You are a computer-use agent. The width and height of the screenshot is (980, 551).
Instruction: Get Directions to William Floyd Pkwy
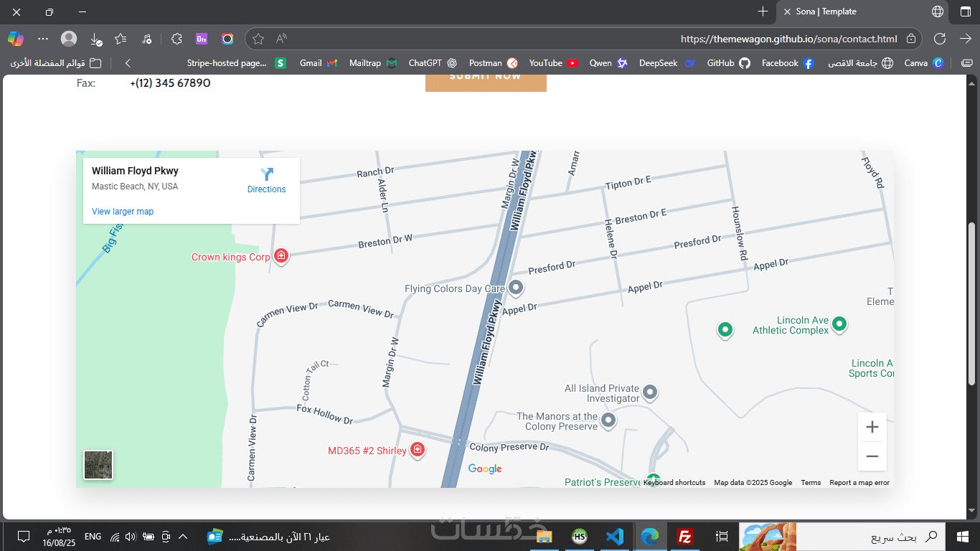267,180
